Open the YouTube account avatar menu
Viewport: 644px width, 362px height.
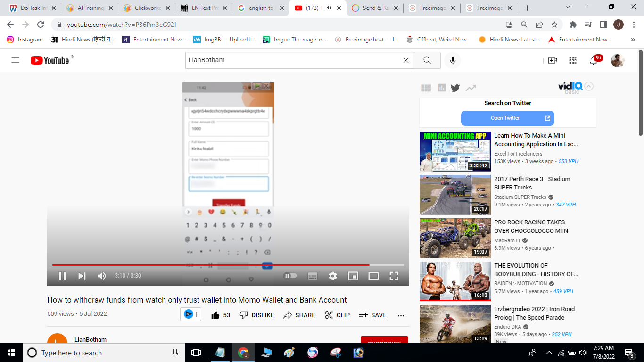pyautogui.click(x=618, y=60)
